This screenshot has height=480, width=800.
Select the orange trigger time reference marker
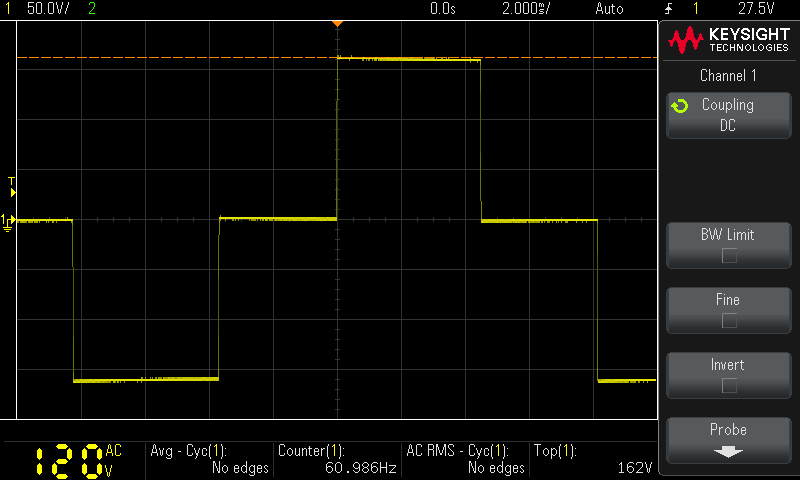[x=338, y=22]
